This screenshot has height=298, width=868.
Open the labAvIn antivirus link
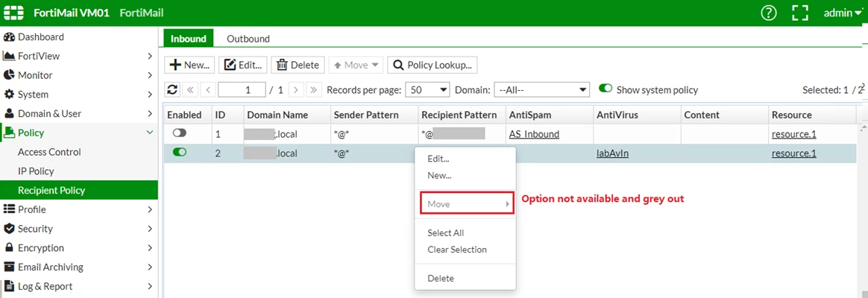pyautogui.click(x=611, y=153)
